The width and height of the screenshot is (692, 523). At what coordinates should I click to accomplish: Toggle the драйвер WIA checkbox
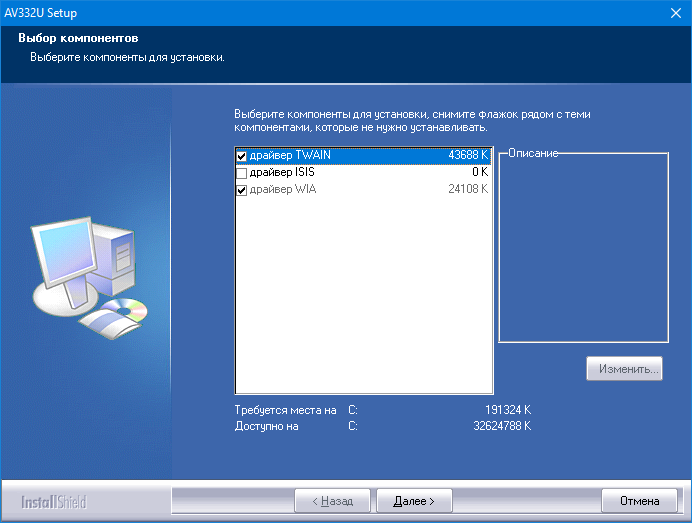(x=241, y=190)
